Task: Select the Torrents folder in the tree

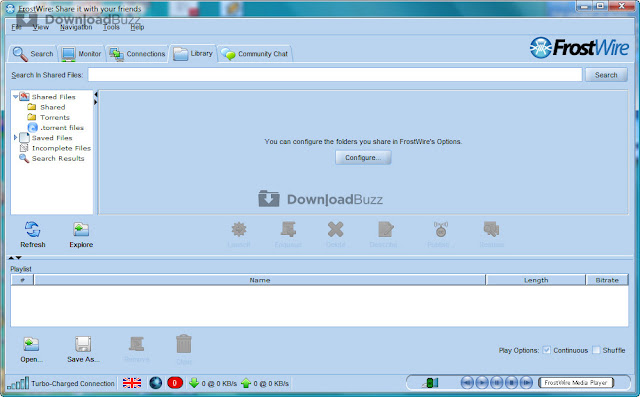Action: tap(55, 117)
